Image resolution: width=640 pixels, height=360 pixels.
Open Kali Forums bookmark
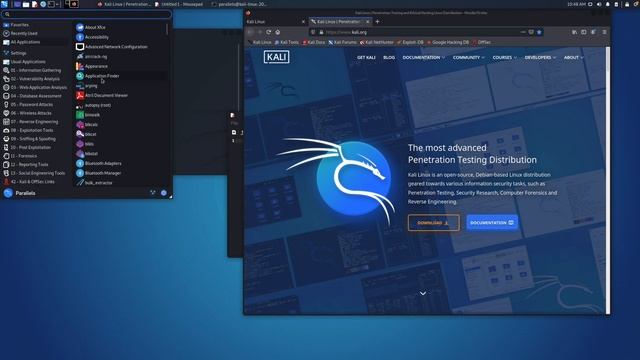coord(342,42)
